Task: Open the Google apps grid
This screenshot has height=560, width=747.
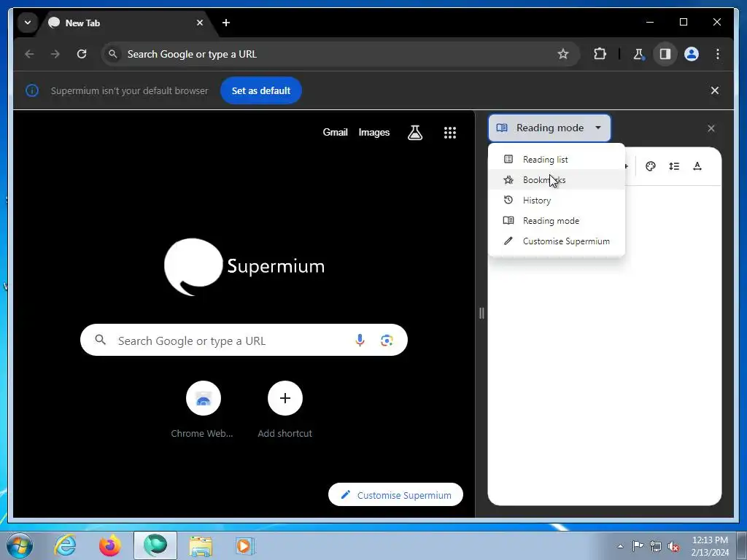Action: click(x=450, y=133)
